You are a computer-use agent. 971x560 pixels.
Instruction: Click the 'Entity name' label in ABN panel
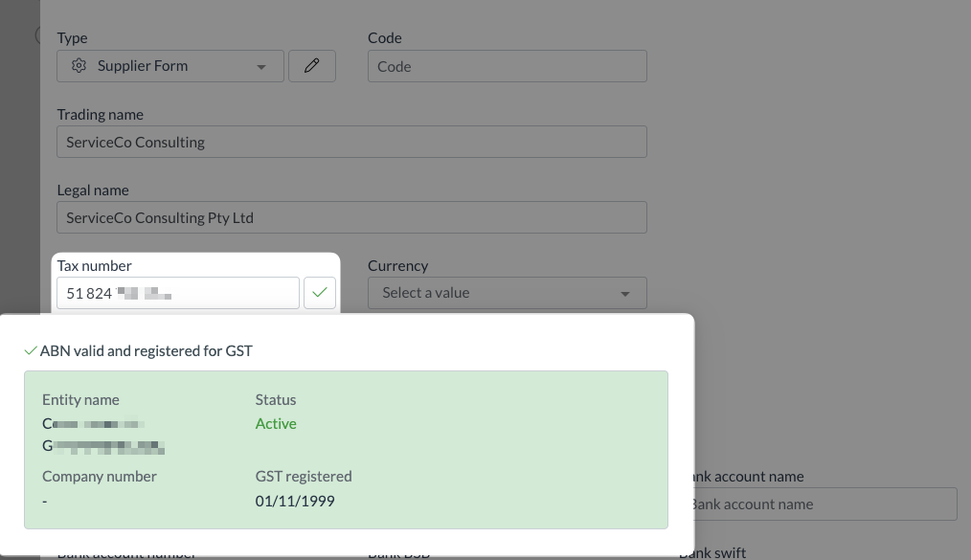80,400
